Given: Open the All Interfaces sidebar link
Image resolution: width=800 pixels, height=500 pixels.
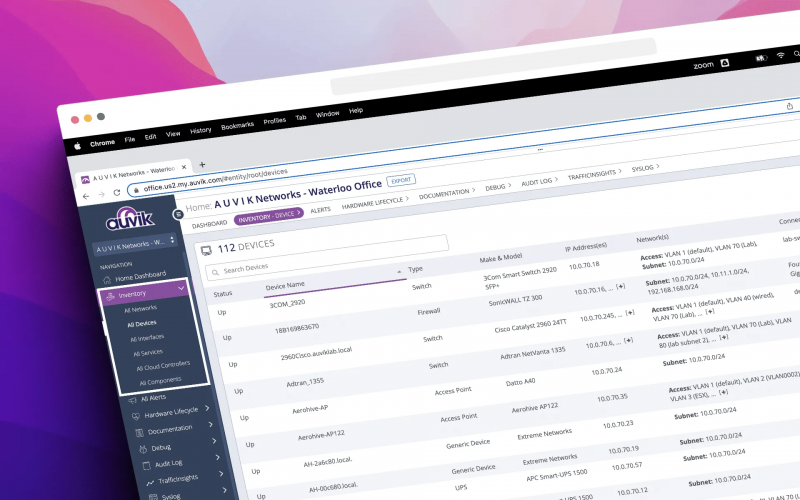Looking at the screenshot, I should pos(147,338).
